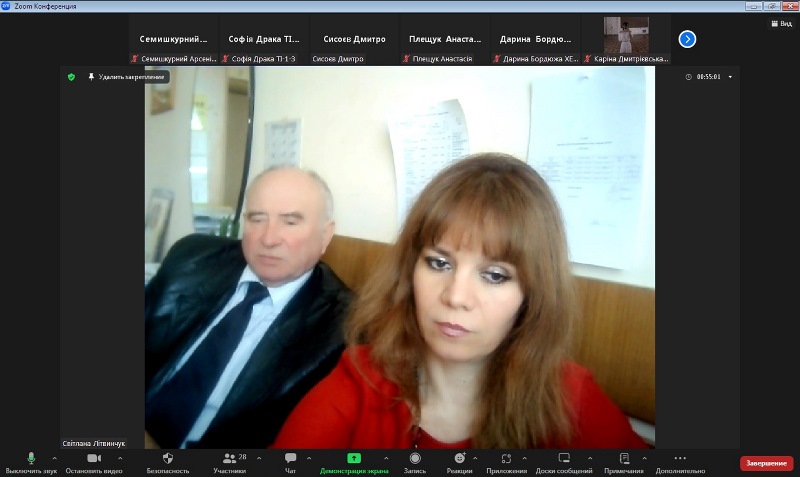Open video options arrow beside camera
The height and width of the screenshot is (477, 800).
click(x=120, y=458)
